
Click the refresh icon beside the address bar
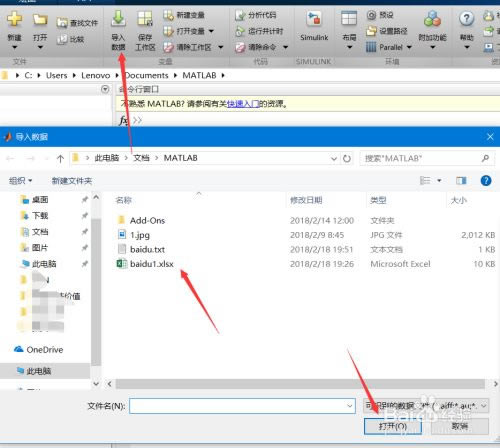coord(347,159)
